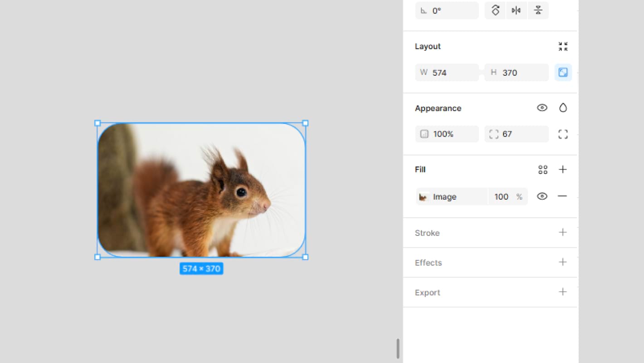Click the flip horizontal icon
The width and height of the screenshot is (644, 363).
[516, 10]
